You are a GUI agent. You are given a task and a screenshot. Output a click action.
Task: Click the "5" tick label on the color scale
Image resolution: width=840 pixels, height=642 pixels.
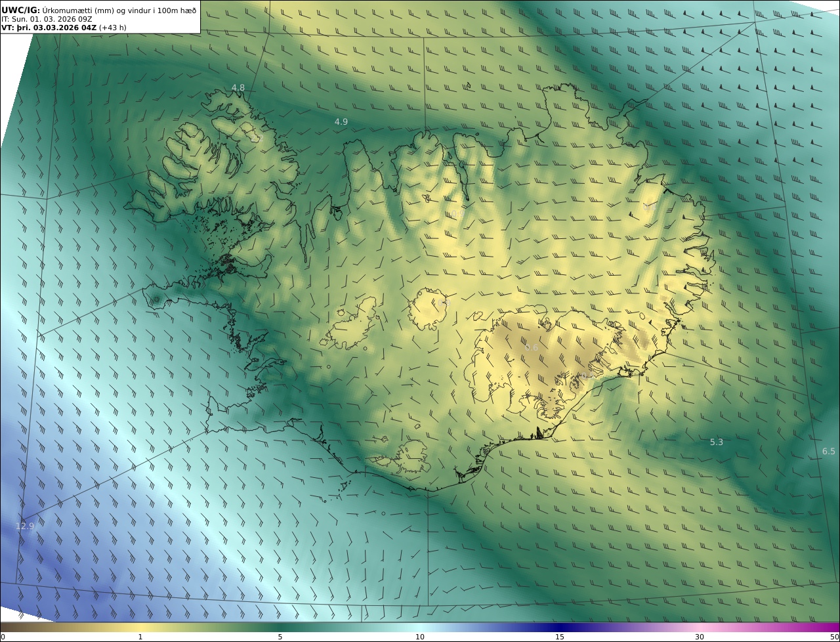tap(280, 637)
